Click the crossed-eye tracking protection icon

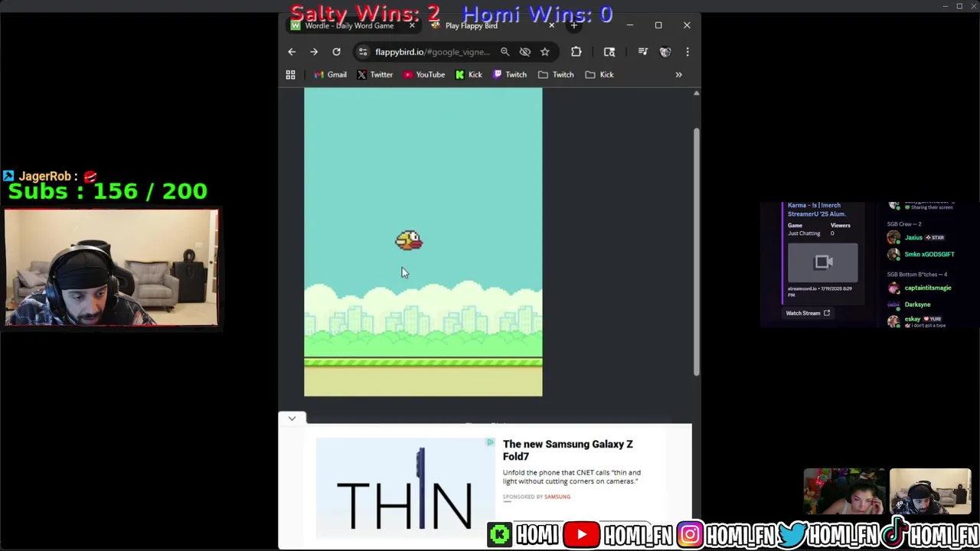(525, 52)
